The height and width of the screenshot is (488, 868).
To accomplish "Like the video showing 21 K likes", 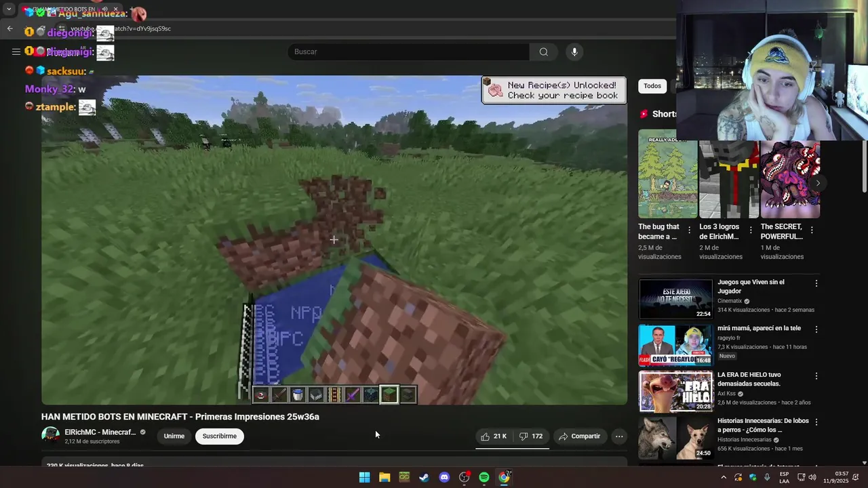I will click(x=494, y=436).
